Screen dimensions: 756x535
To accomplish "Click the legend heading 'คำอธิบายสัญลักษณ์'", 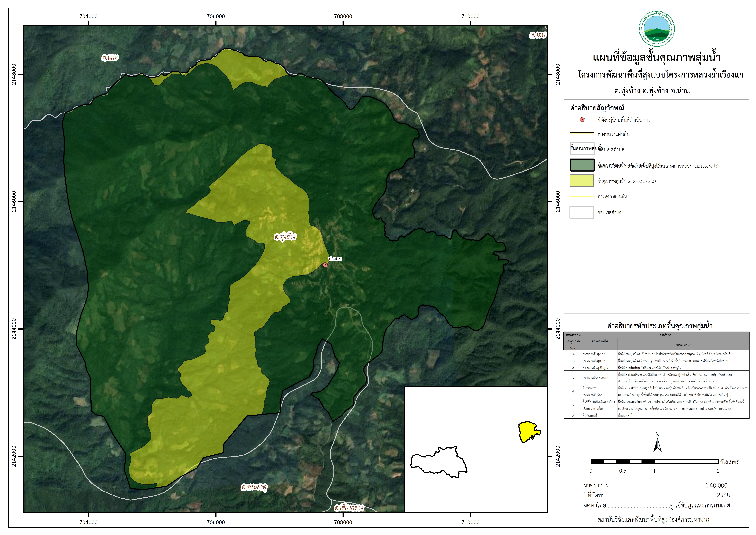I will 597,108.
